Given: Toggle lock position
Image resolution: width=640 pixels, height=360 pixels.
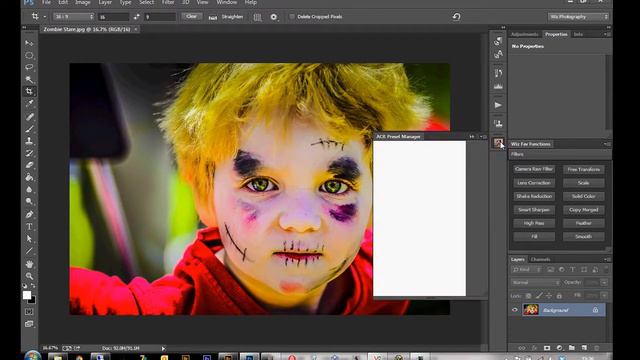Looking at the screenshot, I should coord(549,296).
